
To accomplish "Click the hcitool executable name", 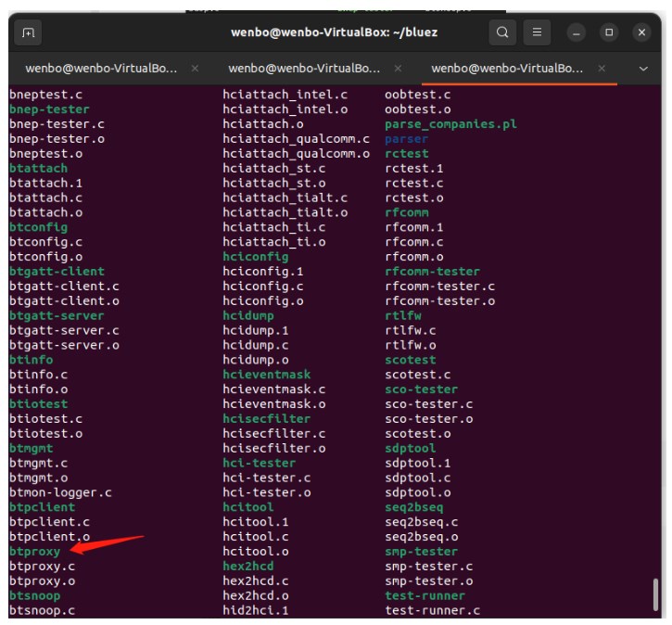I will (x=248, y=507).
